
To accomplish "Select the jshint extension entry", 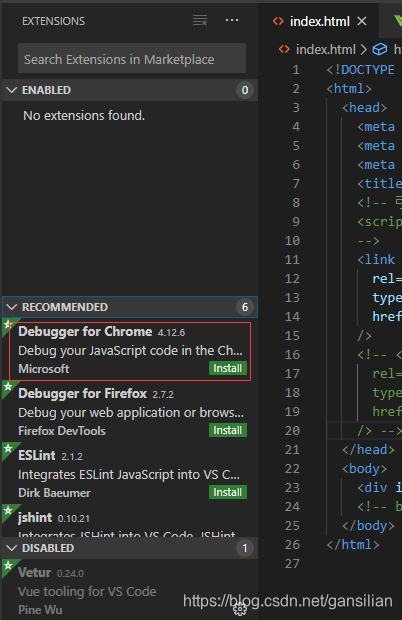I will (130, 521).
